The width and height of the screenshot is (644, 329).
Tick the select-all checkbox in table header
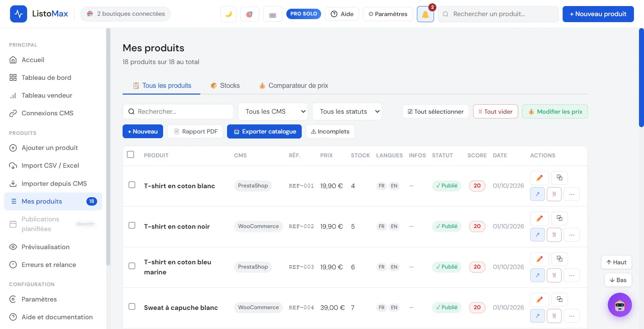pyautogui.click(x=131, y=155)
